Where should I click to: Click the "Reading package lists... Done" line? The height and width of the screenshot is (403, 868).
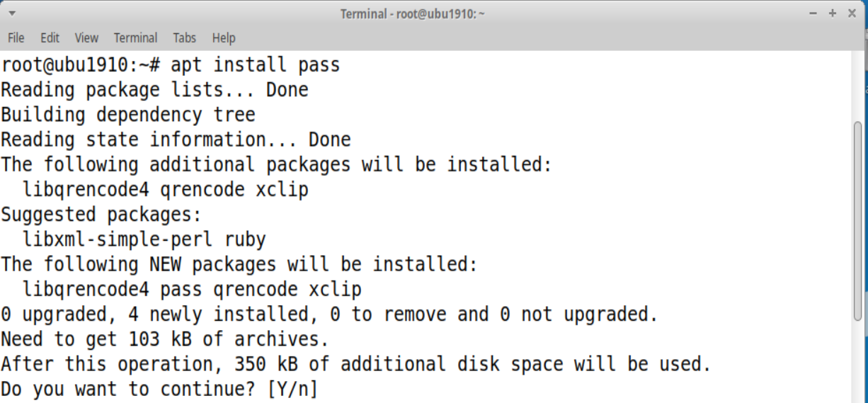154,90
